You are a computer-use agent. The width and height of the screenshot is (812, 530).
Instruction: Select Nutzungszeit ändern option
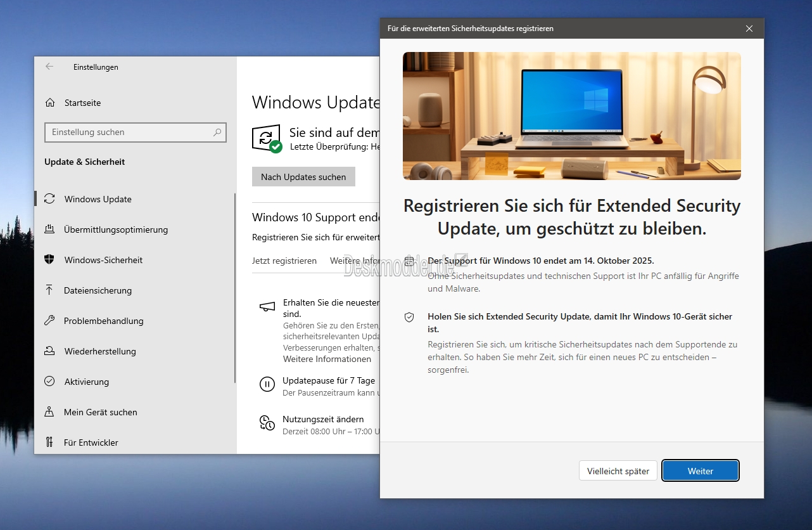pyautogui.click(x=323, y=419)
